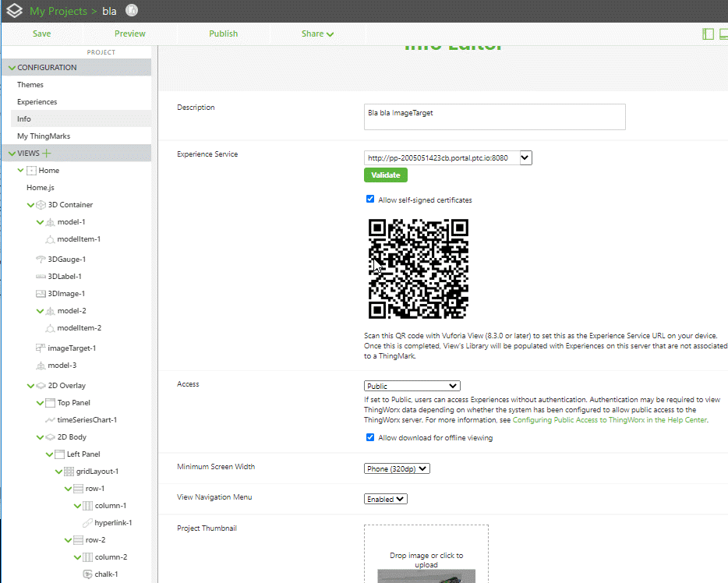
Task: Go to My Projects breadcrumb
Action: coord(58,11)
